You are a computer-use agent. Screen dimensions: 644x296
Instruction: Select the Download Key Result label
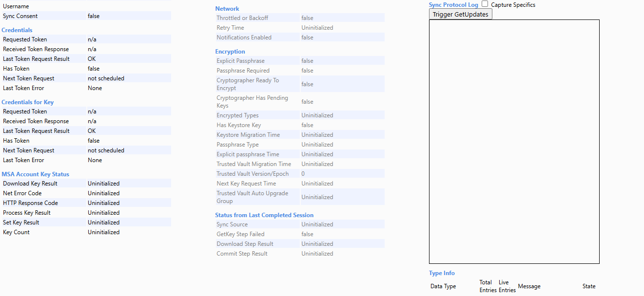pyautogui.click(x=30, y=184)
